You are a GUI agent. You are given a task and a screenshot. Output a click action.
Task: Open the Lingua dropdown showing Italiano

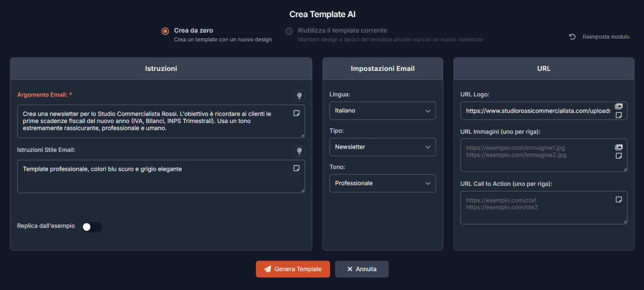point(382,111)
